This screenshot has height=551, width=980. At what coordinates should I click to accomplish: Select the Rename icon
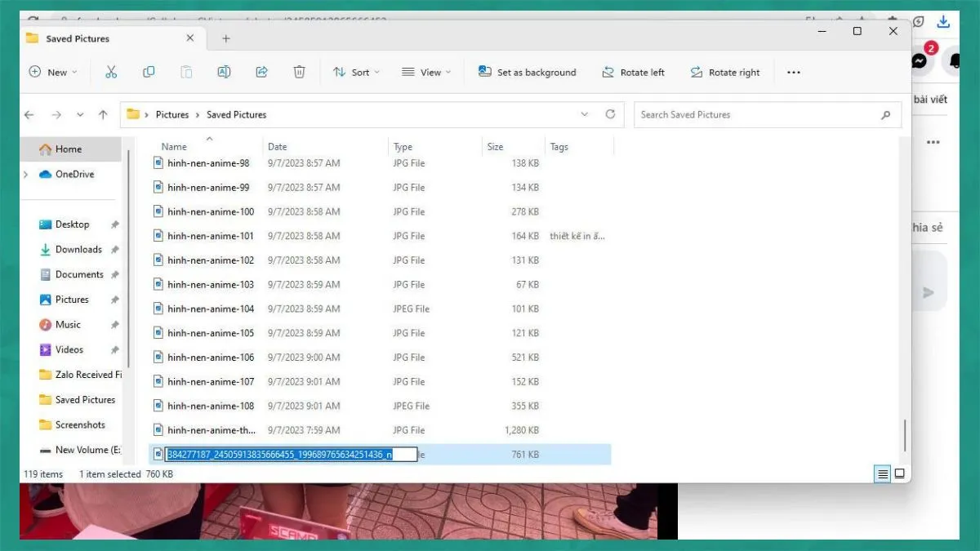[224, 72]
